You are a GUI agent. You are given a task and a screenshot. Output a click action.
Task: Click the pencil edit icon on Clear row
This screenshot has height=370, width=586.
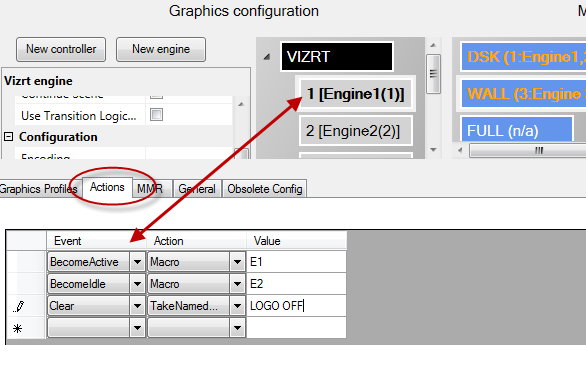tap(19, 306)
